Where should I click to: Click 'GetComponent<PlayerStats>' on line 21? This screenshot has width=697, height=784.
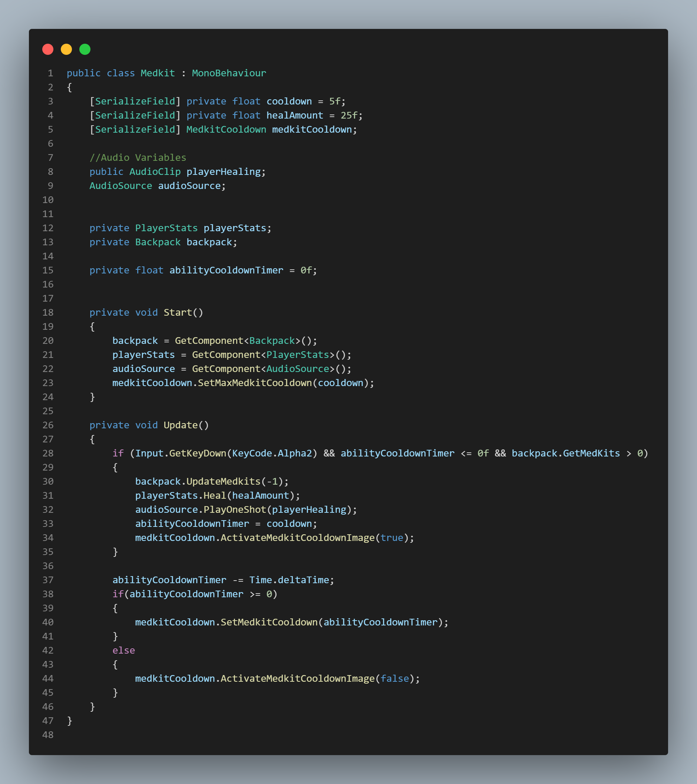(x=263, y=355)
